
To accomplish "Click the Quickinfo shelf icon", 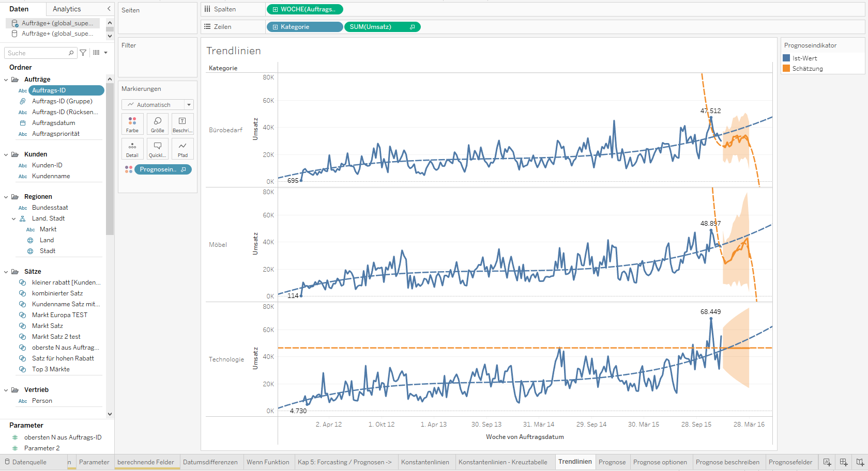I will [x=157, y=149].
